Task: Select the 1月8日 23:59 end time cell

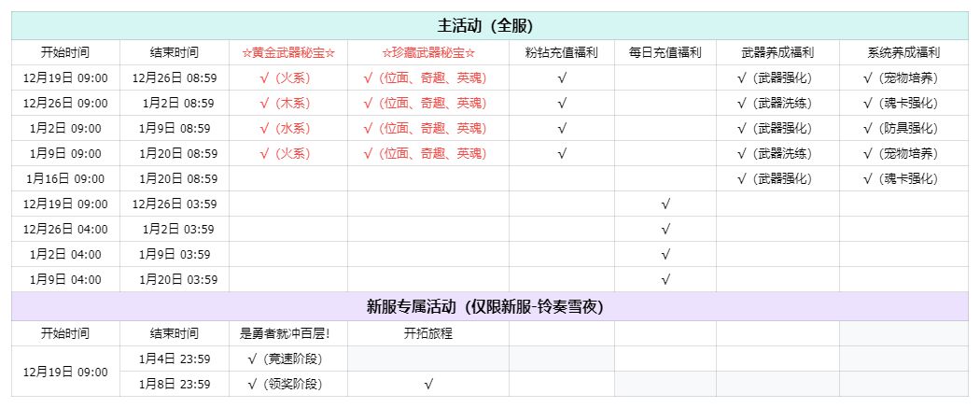Action: tap(174, 384)
